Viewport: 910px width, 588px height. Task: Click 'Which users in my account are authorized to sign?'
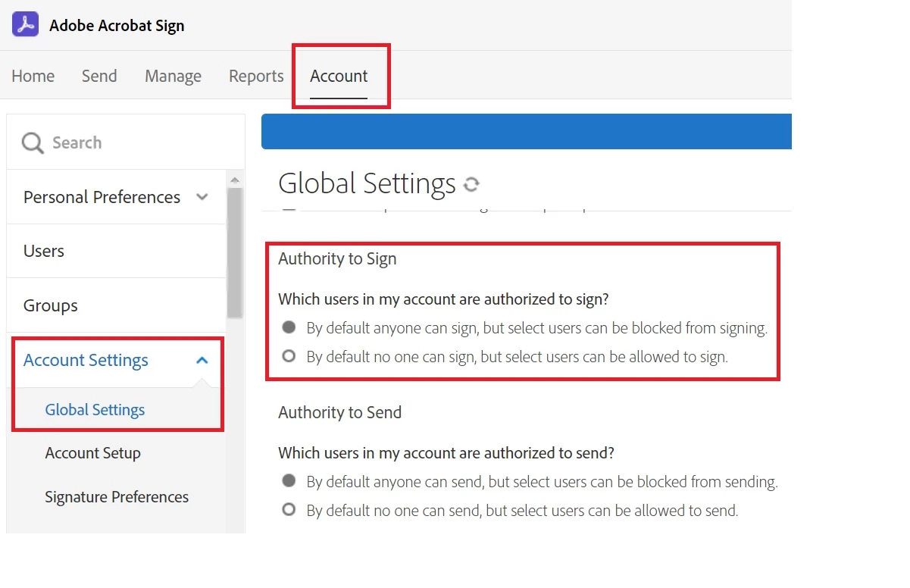coord(443,299)
